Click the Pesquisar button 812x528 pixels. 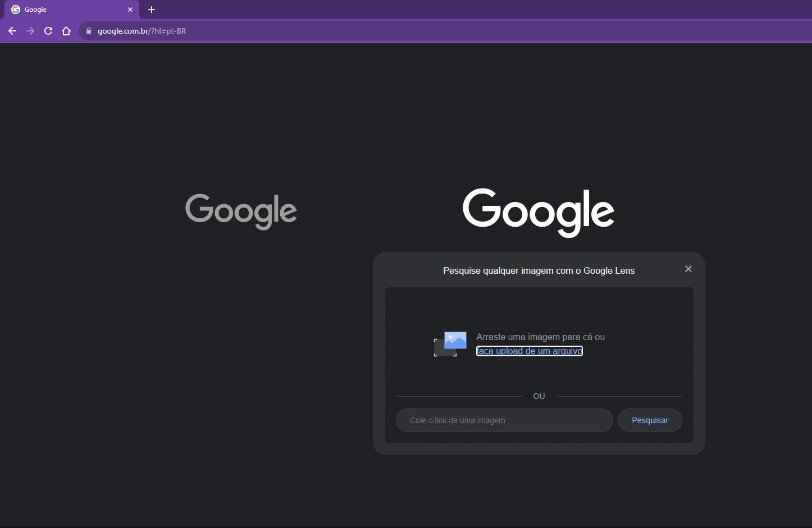coord(650,420)
